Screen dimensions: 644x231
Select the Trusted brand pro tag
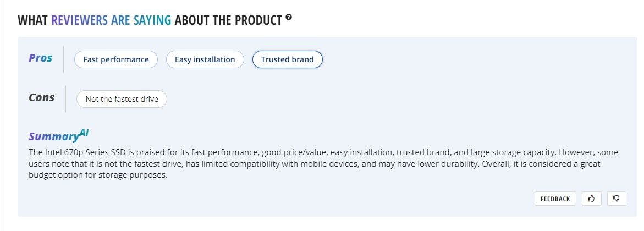287,59
